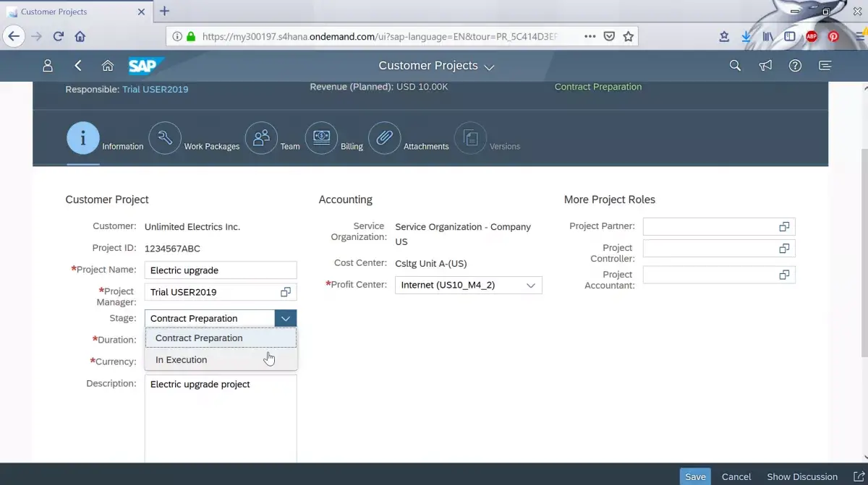
Task: Open the SAP help question mark
Action: click(795, 66)
